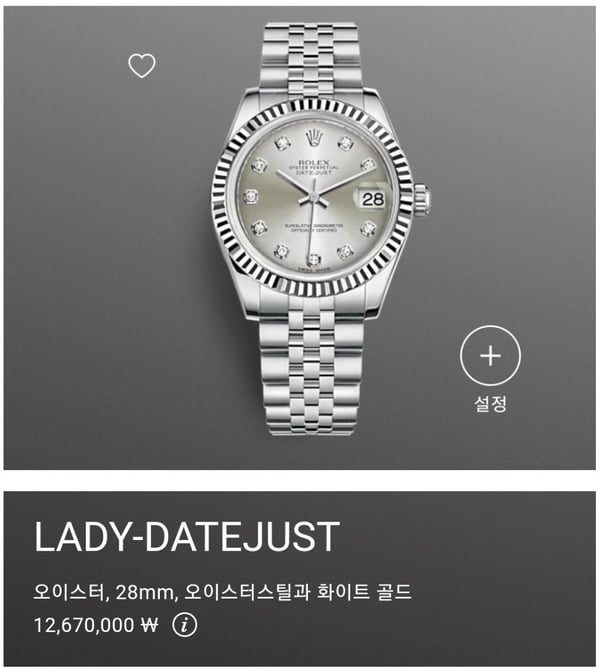This screenshot has height=672, width=600.
Task: Click the diamond marker at nine o'clock
Action: click(x=251, y=197)
